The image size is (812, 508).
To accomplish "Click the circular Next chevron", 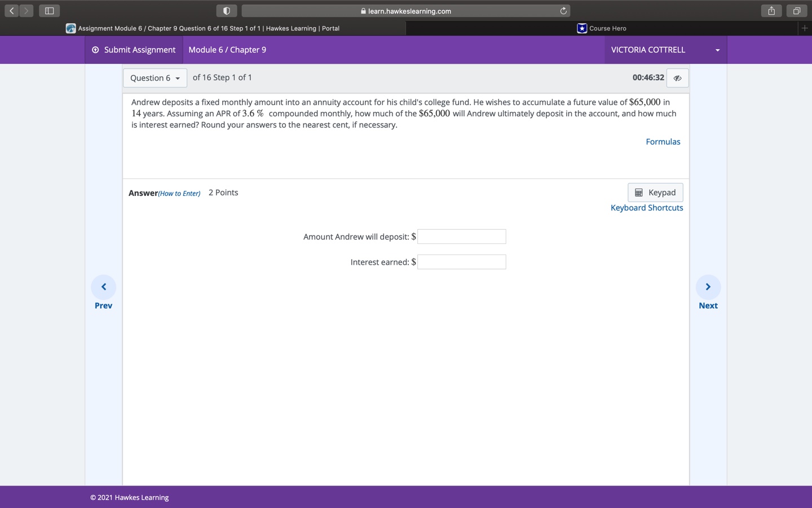I will point(708,286).
